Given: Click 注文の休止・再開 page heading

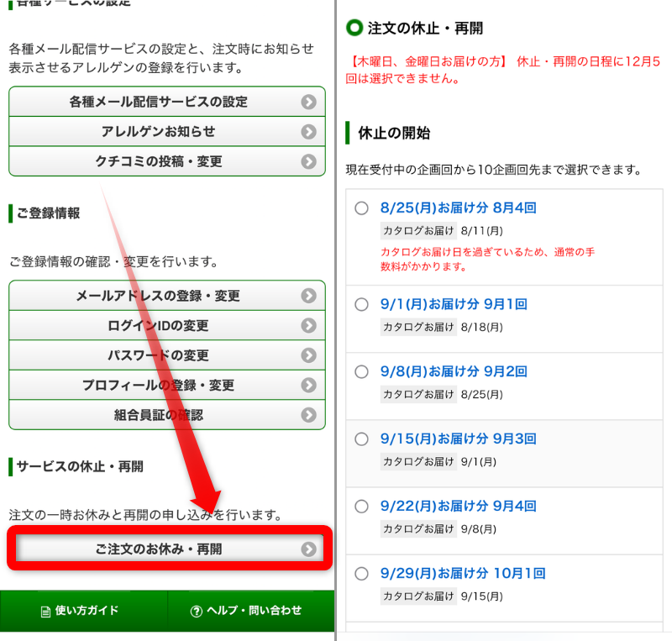Looking at the screenshot, I should pyautogui.click(x=425, y=29).
